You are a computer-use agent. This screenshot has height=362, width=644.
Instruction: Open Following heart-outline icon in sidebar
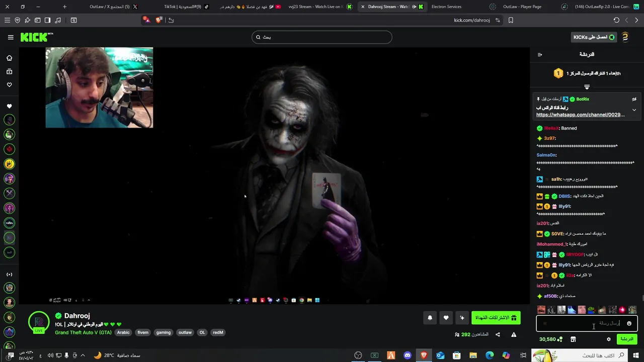pos(9,84)
